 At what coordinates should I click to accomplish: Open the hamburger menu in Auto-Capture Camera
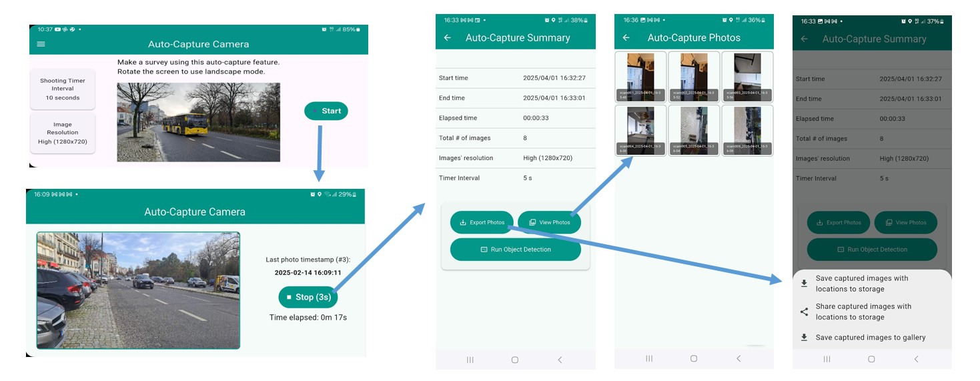coord(41,44)
